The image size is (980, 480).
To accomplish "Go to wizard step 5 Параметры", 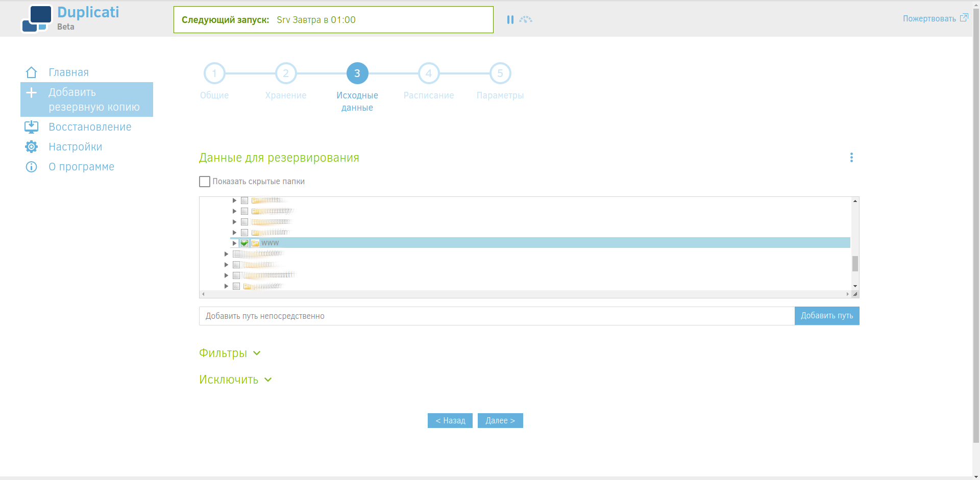I will [x=500, y=73].
